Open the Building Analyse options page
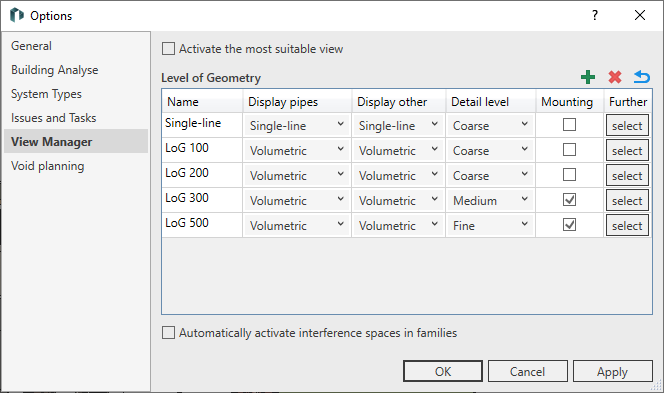664x393 pixels. point(76,70)
